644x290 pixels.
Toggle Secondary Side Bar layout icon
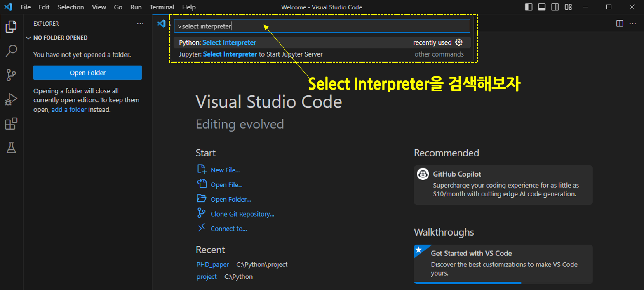pos(555,7)
